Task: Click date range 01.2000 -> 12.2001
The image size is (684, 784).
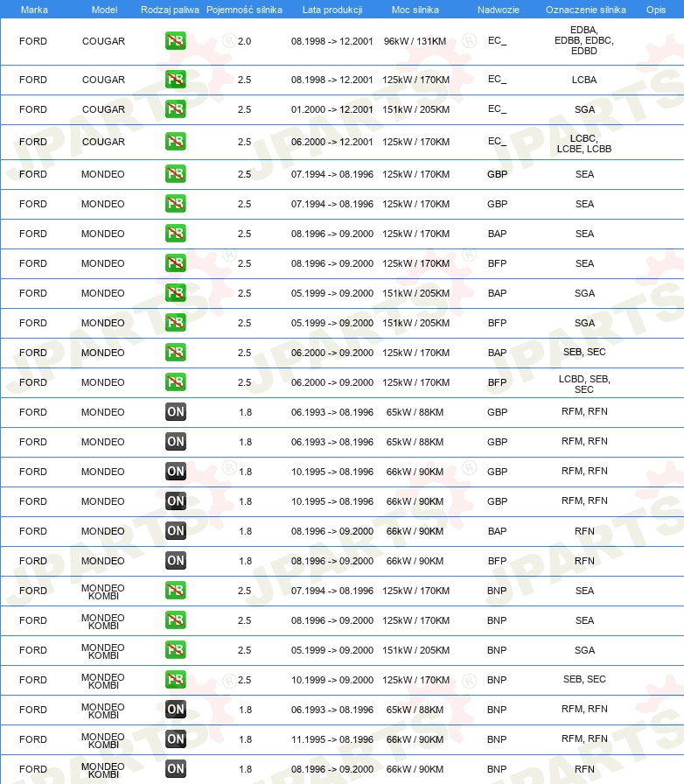Action: coord(332,109)
